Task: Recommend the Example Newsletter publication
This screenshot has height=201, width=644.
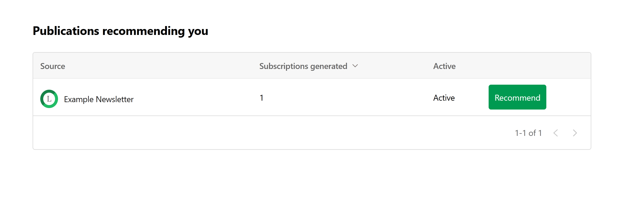Action: click(517, 97)
